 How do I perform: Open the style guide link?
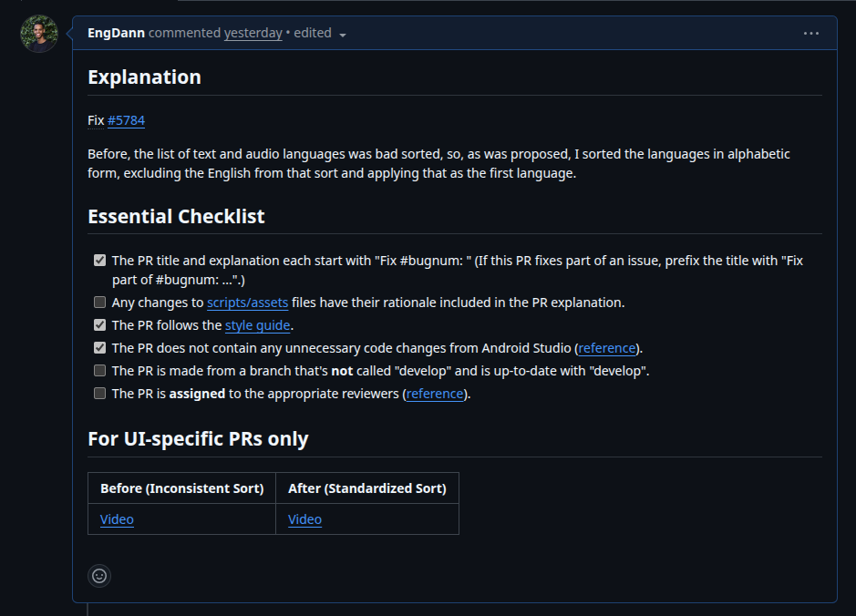258,325
